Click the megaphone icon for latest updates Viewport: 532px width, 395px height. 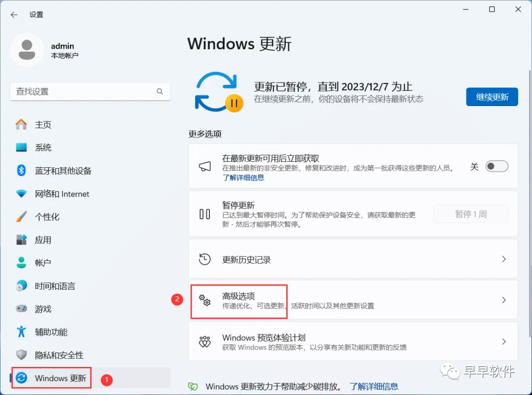[x=204, y=166]
